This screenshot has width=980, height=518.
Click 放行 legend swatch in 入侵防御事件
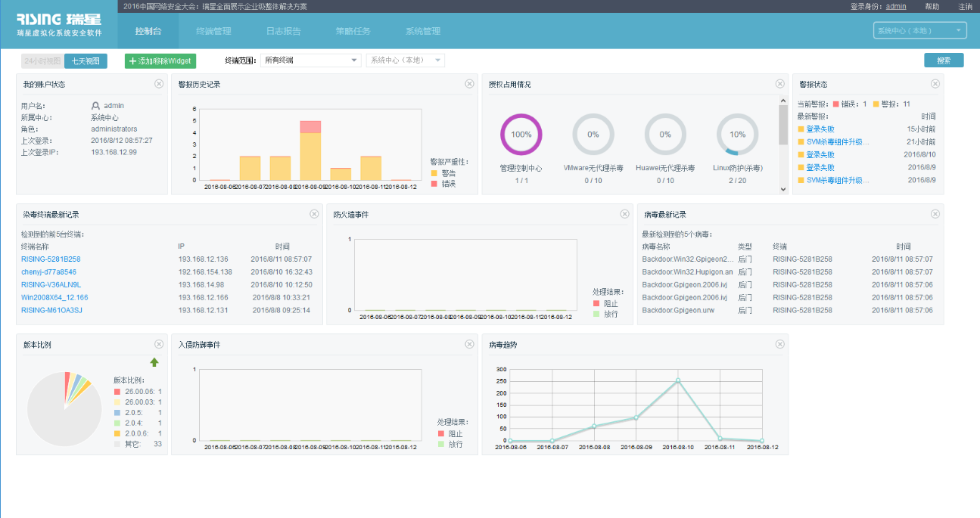pos(440,444)
